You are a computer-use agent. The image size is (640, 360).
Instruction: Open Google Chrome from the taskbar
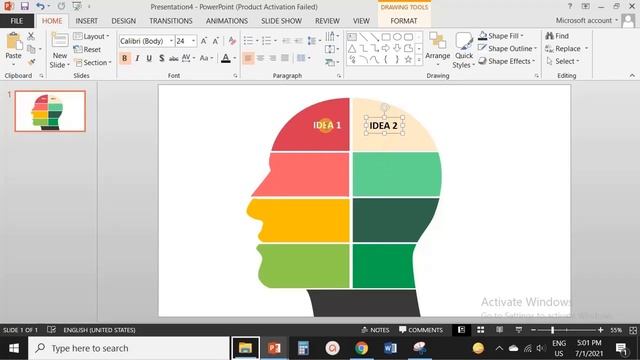[x=361, y=348]
